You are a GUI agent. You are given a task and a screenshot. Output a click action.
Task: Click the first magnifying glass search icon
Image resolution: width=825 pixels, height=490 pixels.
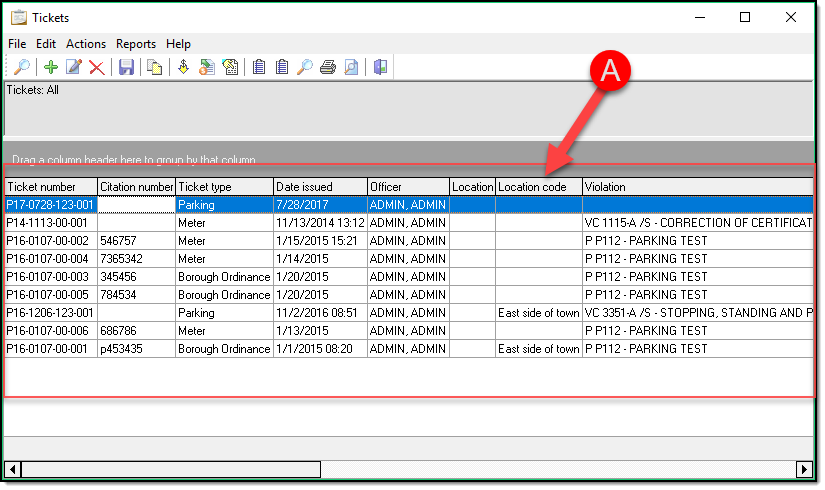pyautogui.click(x=21, y=68)
